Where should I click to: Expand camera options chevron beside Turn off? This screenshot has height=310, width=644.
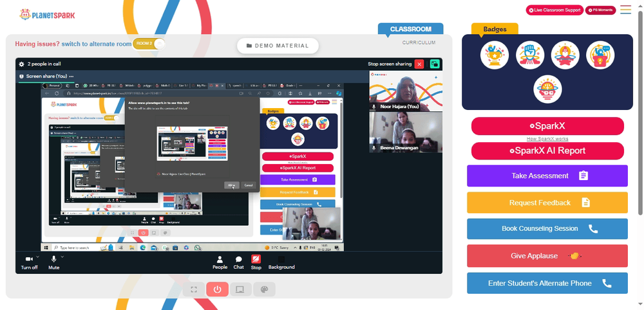[38, 257]
